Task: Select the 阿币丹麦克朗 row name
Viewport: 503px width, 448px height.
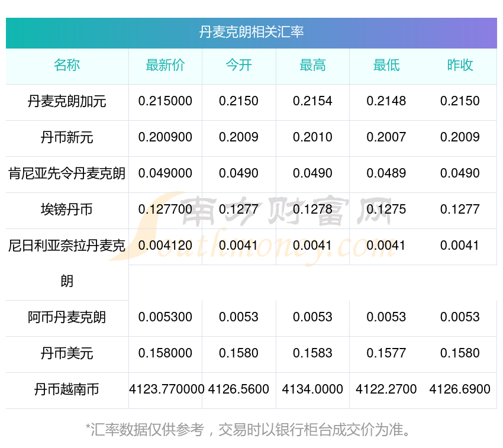Action: [67, 317]
